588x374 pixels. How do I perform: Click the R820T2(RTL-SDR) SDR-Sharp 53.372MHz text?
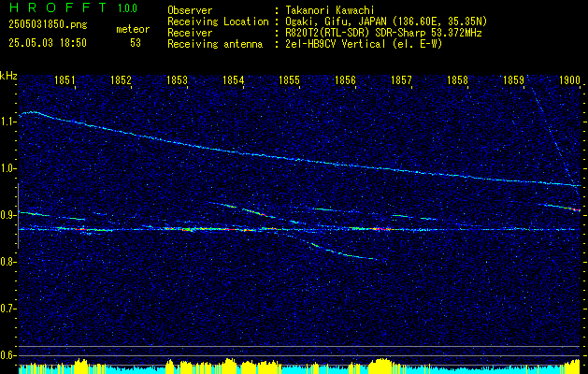pos(383,33)
